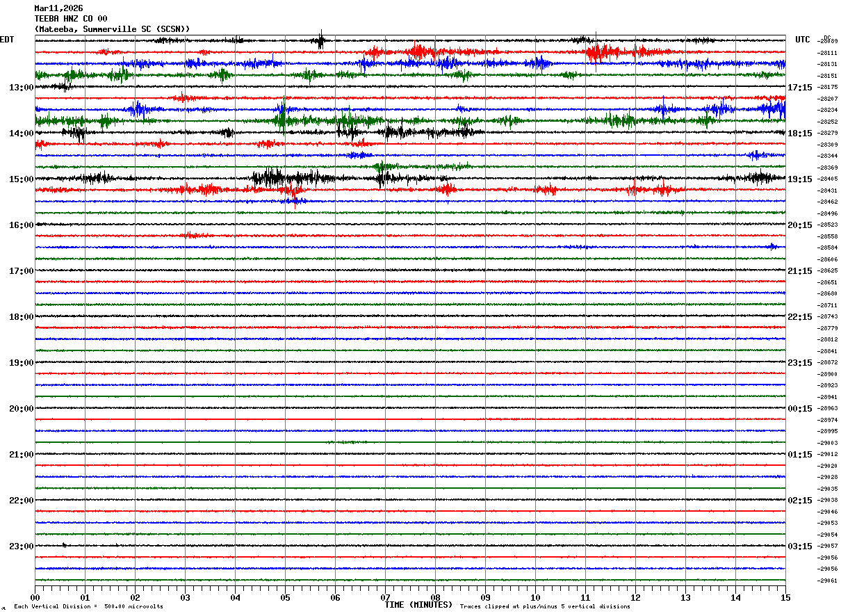Click the 'UTC' timezone label
The width and height of the screenshot is (841, 616).
tap(803, 40)
